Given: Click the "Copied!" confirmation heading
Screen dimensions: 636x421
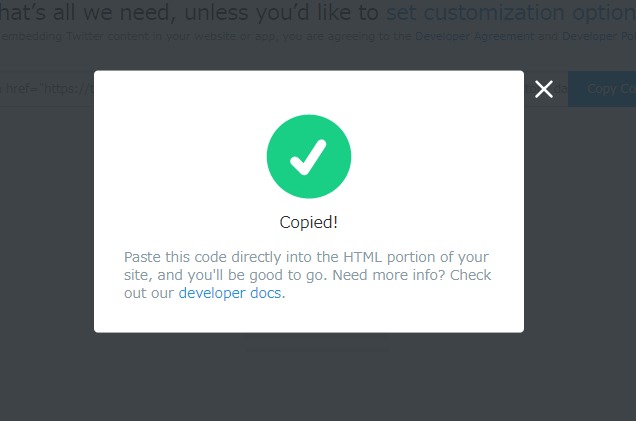Looking at the screenshot, I should [x=308, y=222].
